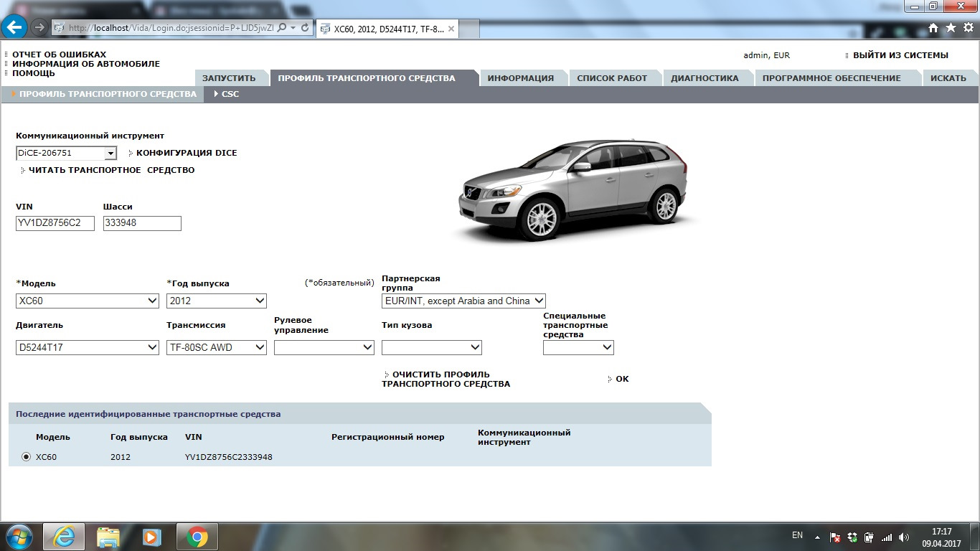Close the XC60, 2012 browser tab
Viewport: 980px width, 551px height.
click(451, 29)
